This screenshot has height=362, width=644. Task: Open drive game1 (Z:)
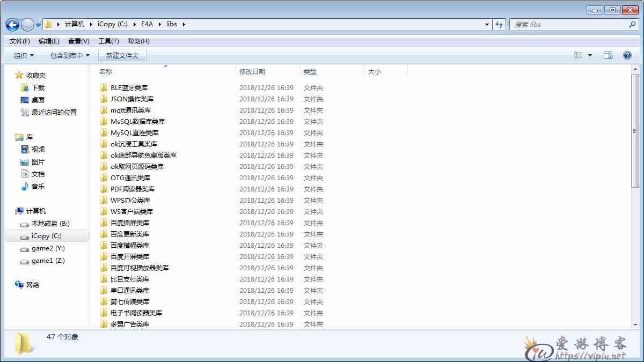click(48, 261)
